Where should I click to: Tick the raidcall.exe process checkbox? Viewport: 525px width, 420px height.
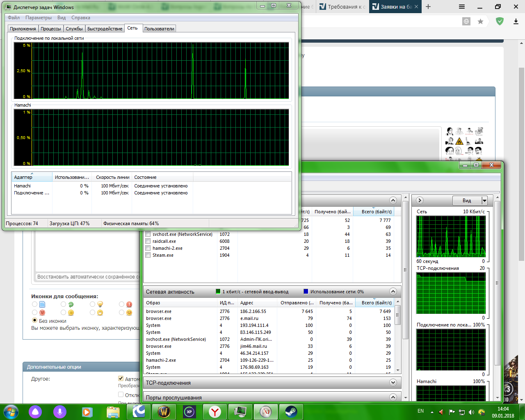[x=148, y=241]
